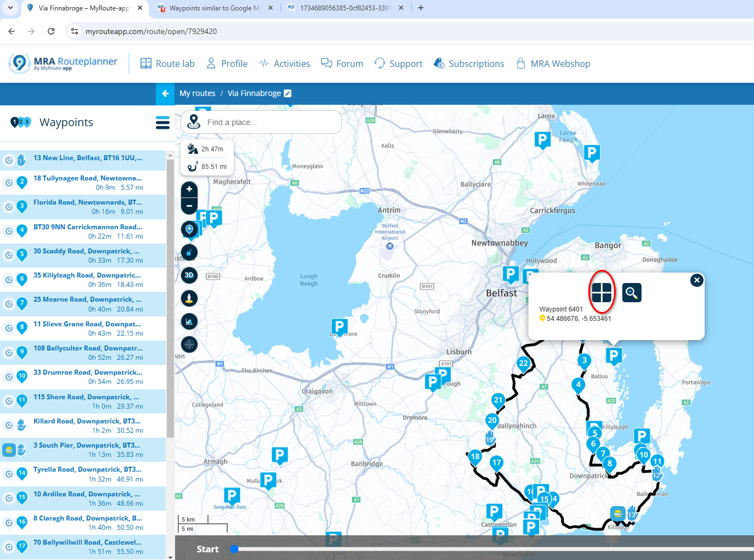Edit the Via Finnabroge route name
The width and height of the screenshot is (754, 560).
pyautogui.click(x=288, y=93)
